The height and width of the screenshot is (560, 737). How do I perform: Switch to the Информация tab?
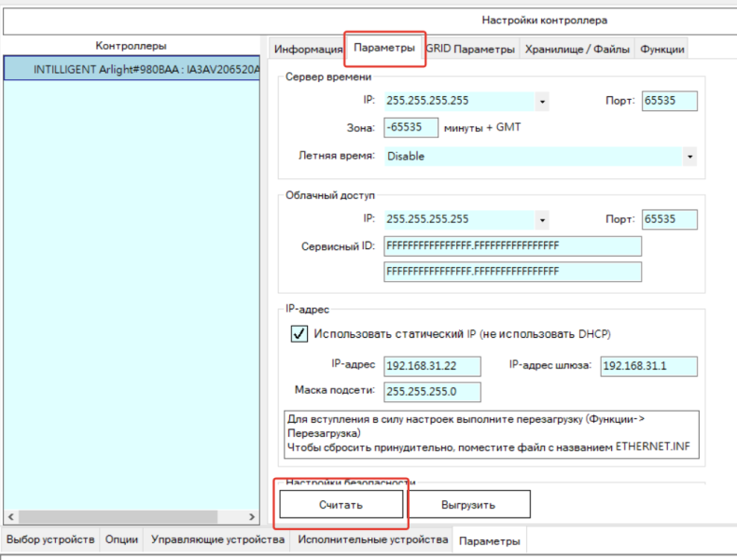308,49
